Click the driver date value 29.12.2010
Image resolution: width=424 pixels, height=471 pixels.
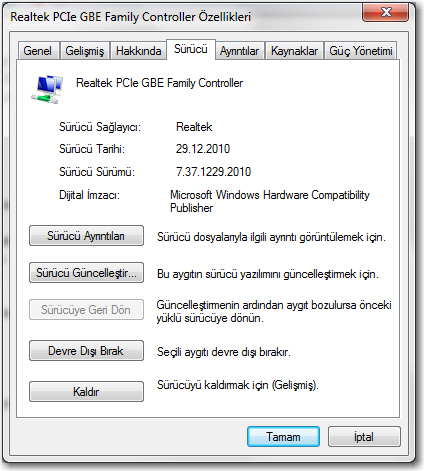203,149
